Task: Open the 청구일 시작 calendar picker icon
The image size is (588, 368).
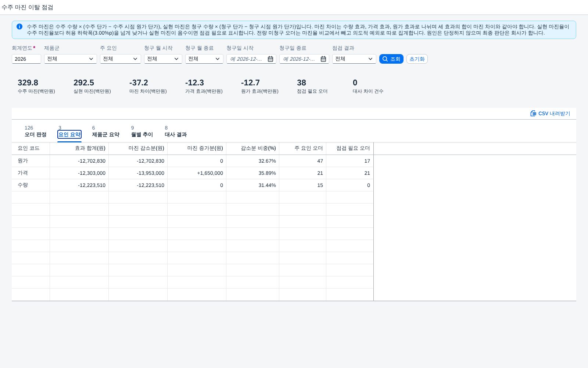Action: coord(270,59)
